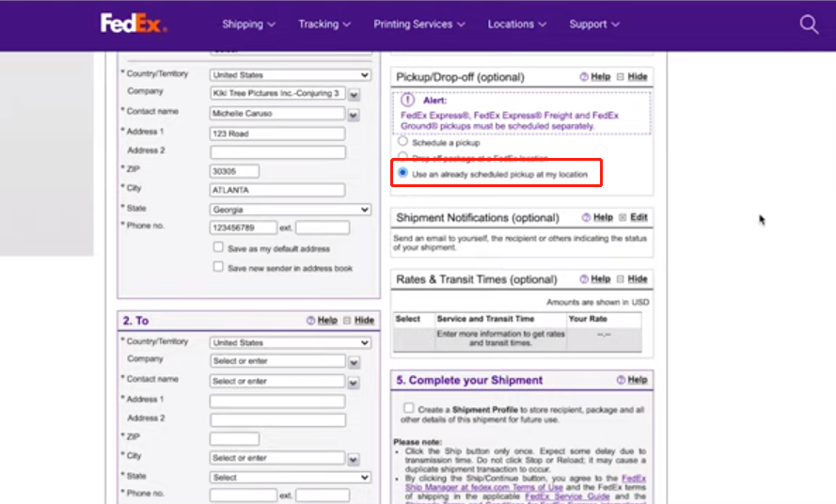Screen dimensions: 836x504
Task: Click sender Address 2 empty field
Action: (x=277, y=152)
